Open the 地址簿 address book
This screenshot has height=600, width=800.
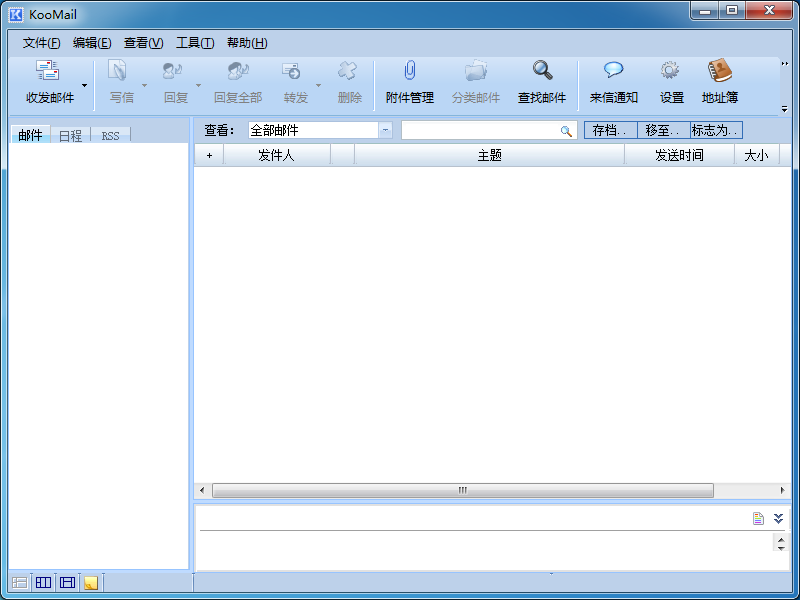click(720, 72)
